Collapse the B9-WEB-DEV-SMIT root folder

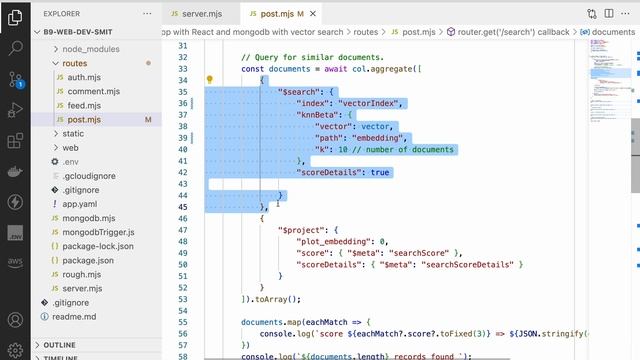point(78,32)
